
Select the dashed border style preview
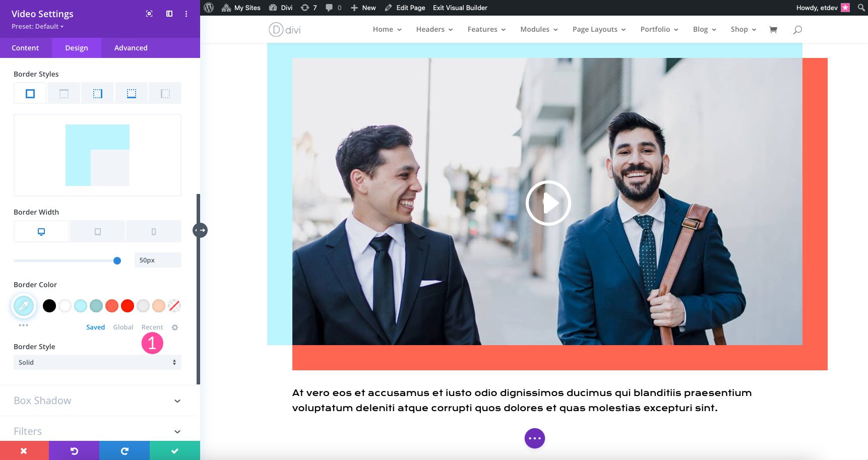(x=64, y=93)
